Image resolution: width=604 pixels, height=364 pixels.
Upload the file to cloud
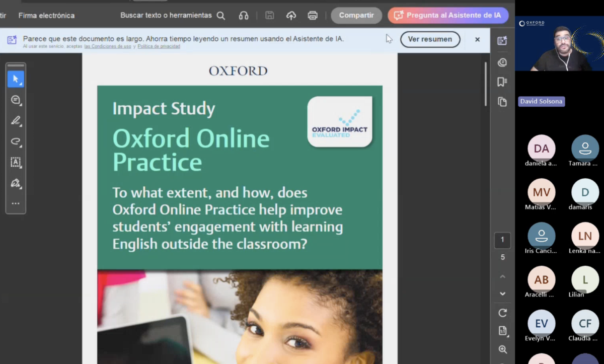click(x=291, y=16)
